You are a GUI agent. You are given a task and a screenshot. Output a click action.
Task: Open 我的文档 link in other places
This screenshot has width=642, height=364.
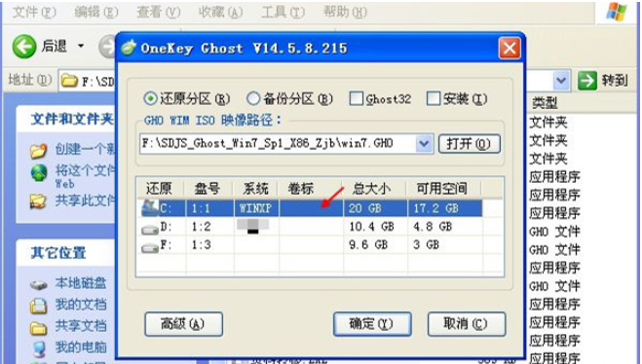[x=81, y=305]
